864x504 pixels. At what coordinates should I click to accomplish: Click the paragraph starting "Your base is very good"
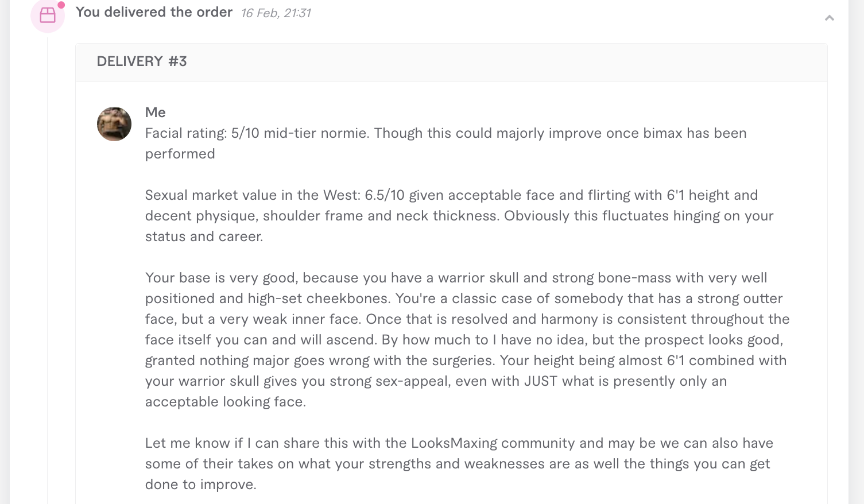pos(467,340)
